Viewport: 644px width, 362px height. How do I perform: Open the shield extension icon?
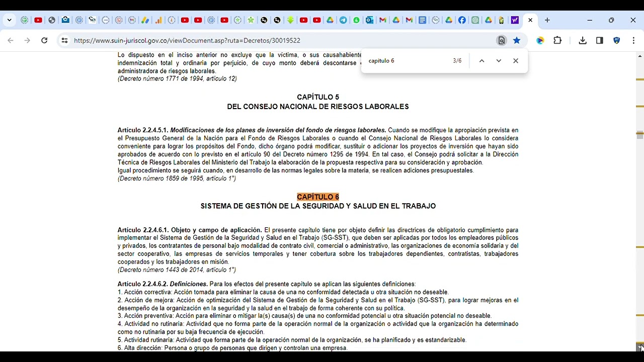click(616, 40)
